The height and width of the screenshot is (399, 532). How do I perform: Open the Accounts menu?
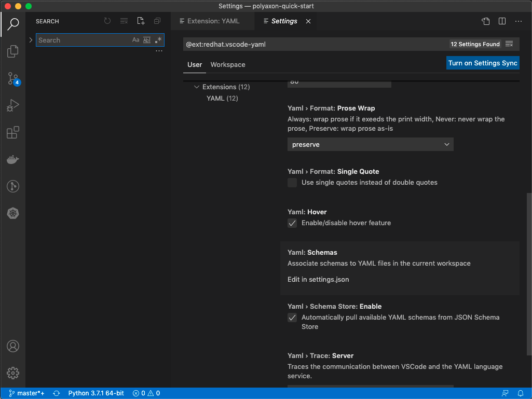point(13,346)
